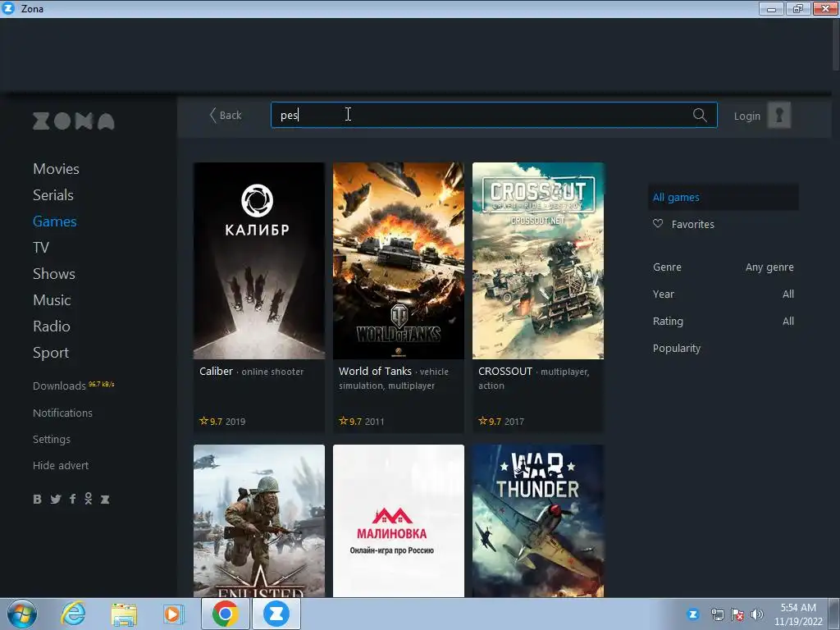Go to the Serials section

53,195
